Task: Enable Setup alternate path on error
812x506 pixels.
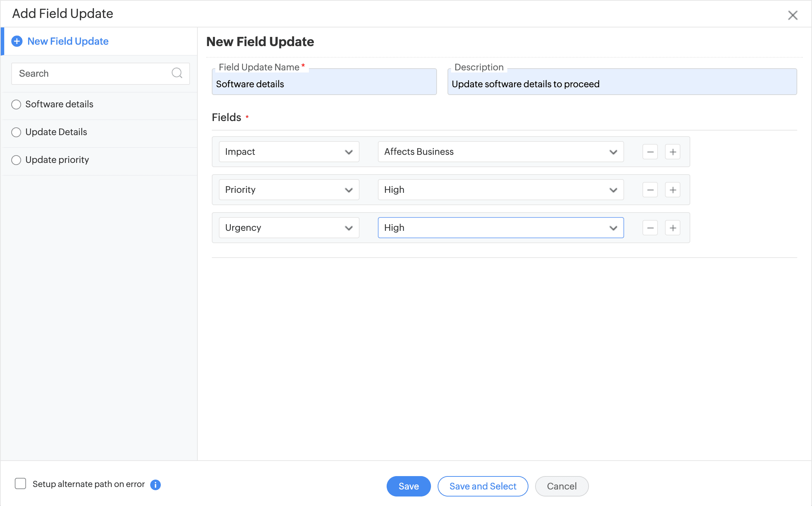Action: pos(20,483)
